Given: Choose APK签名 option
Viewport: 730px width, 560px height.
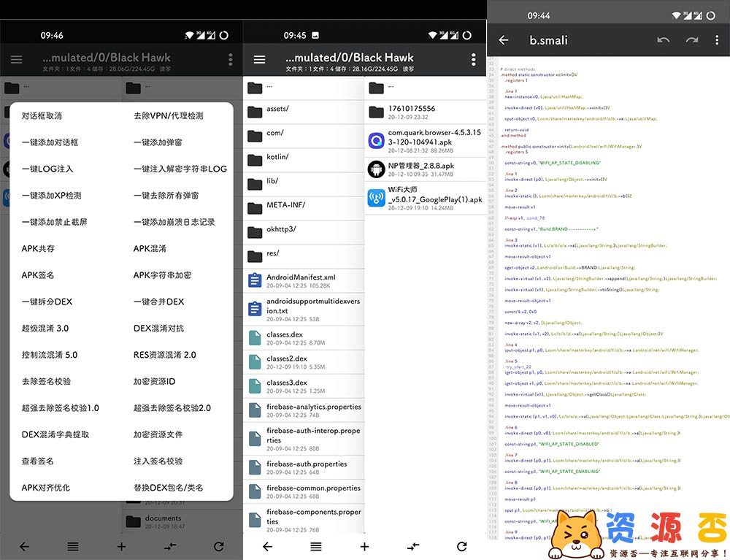Looking at the screenshot, I should click(x=38, y=275).
